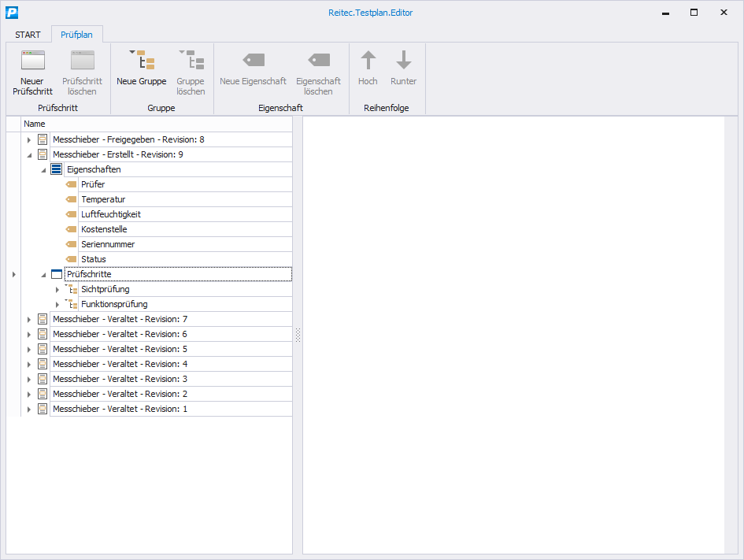This screenshot has height=560, width=744.
Task: Click the Neue Eigenschaft tag icon
Action: click(x=253, y=61)
